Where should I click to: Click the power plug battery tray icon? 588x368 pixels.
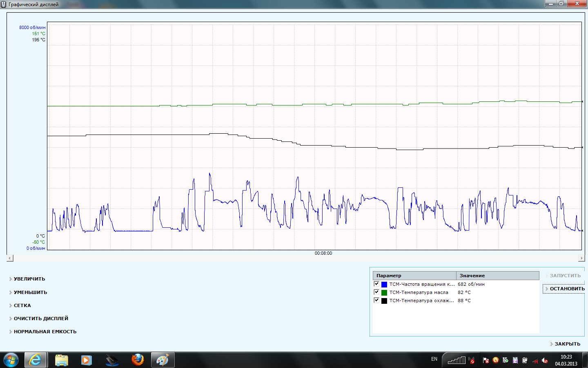[525, 360]
